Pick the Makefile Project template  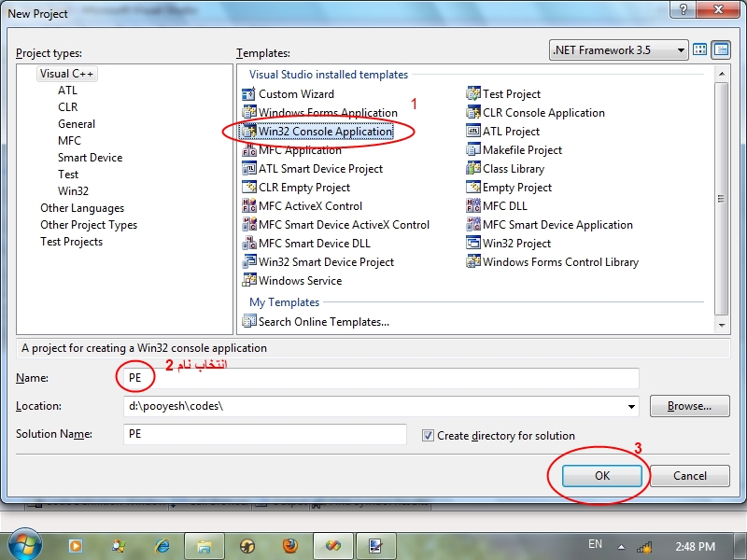514,150
